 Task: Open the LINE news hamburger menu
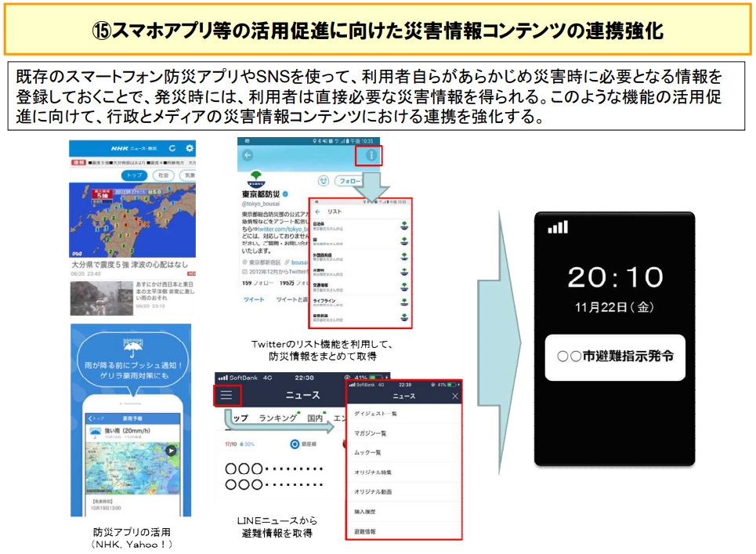coord(226,396)
